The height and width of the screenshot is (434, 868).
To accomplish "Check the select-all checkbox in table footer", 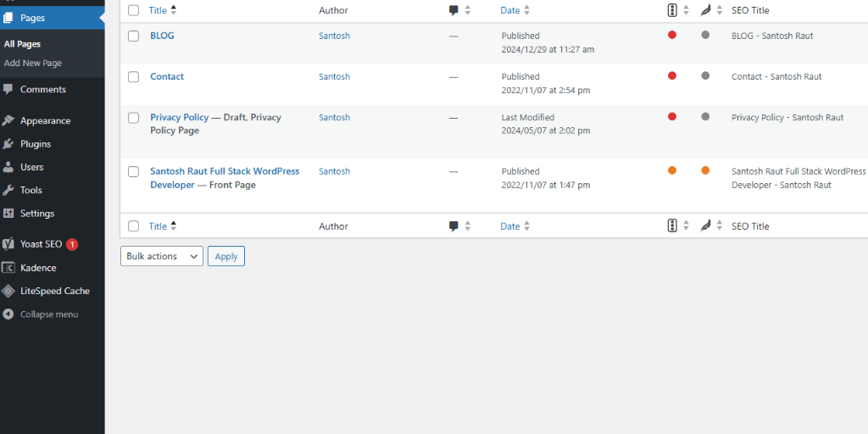I will pos(133,225).
